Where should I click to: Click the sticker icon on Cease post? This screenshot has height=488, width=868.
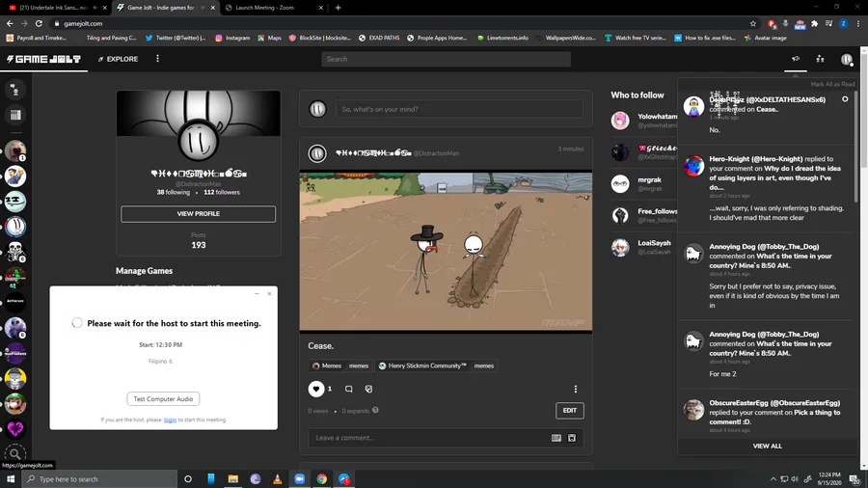point(368,389)
